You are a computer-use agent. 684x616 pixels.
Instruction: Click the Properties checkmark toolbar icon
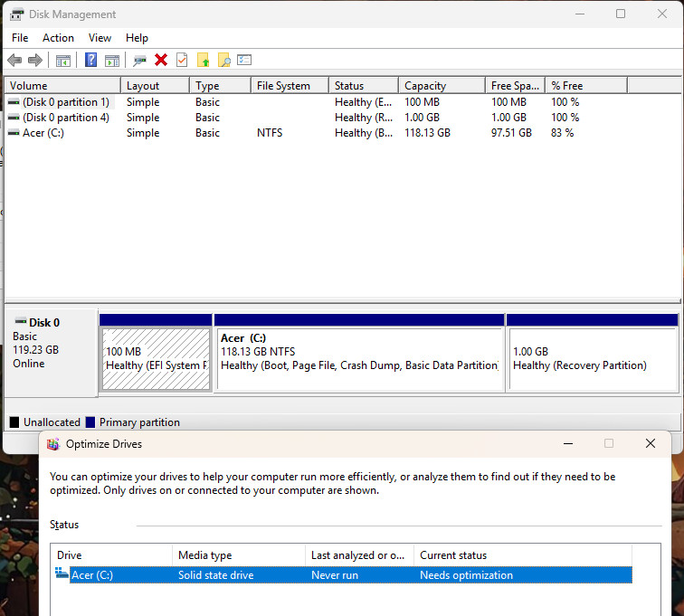pyautogui.click(x=182, y=60)
